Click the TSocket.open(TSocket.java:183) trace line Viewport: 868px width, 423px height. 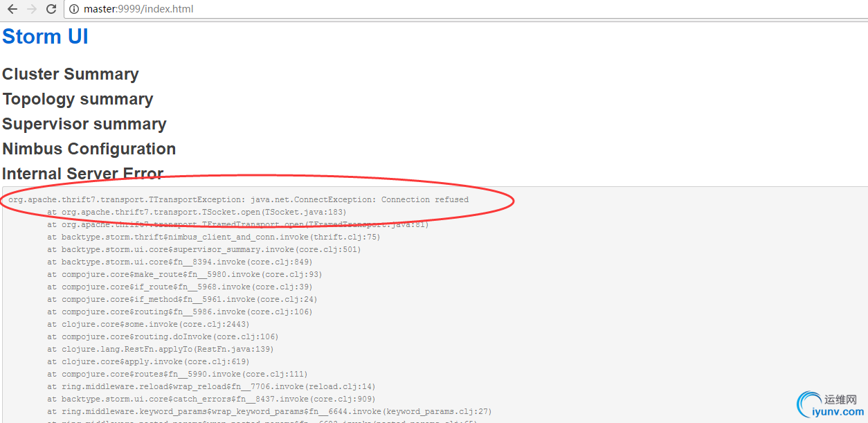pyautogui.click(x=197, y=212)
